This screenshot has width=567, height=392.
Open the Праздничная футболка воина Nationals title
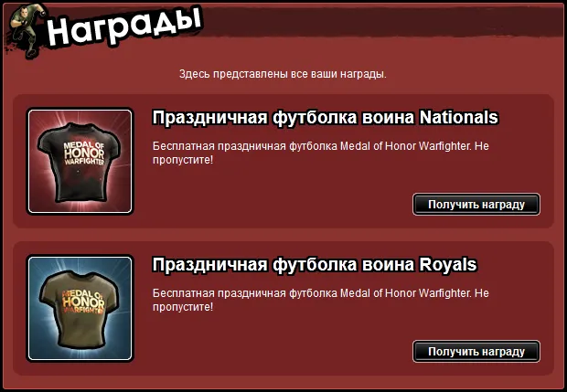325,118
